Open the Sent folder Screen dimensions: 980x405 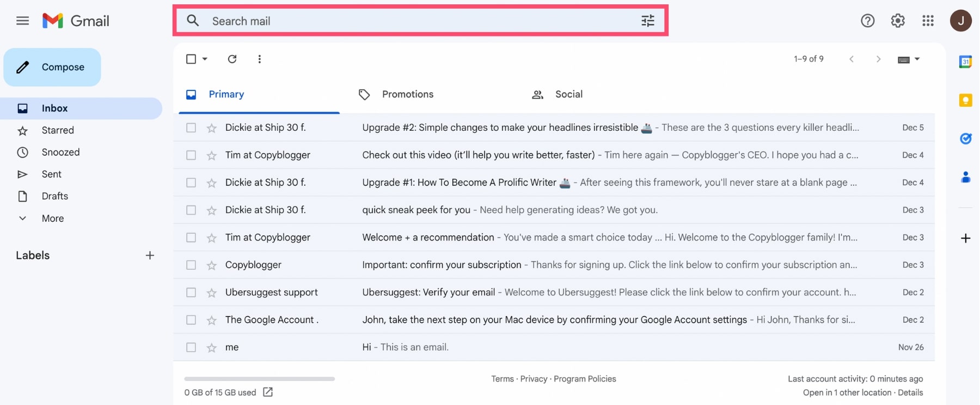point(51,174)
